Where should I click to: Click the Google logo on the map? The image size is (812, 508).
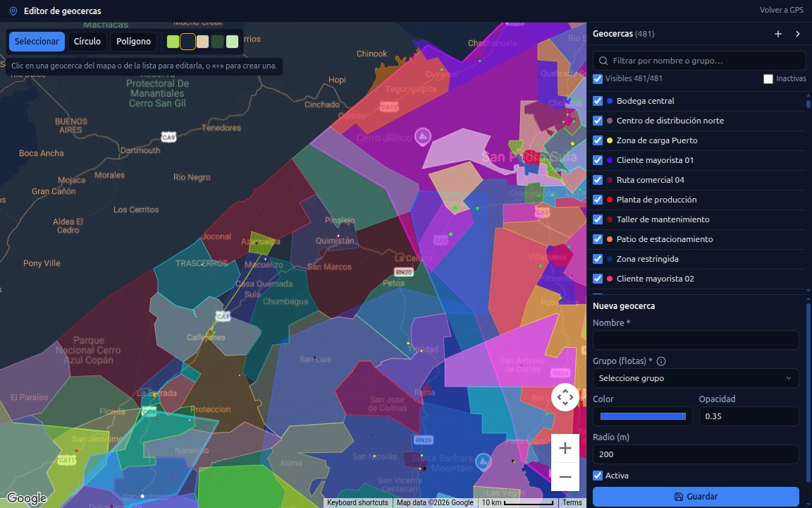[26, 500]
